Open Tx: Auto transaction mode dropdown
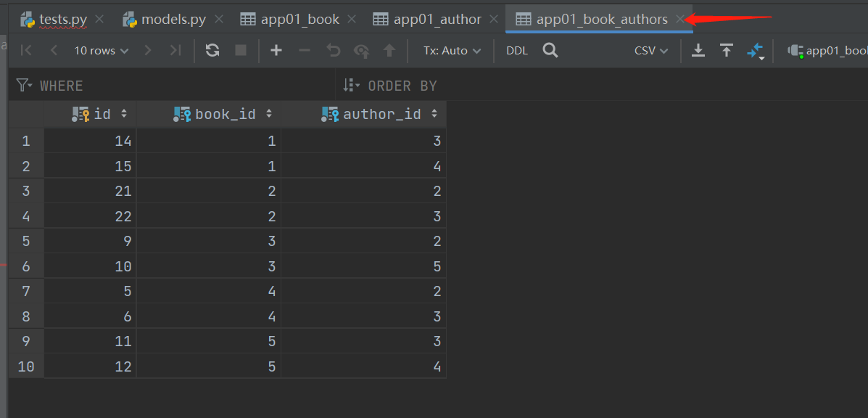The image size is (868, 418). (452, 50)
